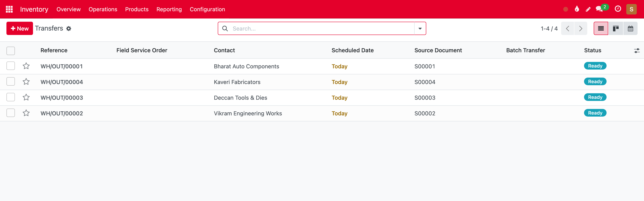This screenshot has height=201, width=644.
Task: Click Bharat Auto Components contact
Action: tap(246, 66)
